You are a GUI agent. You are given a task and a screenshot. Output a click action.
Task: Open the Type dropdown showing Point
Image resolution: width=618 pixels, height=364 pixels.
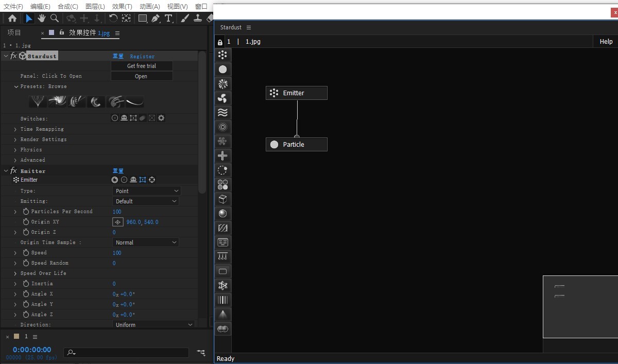click(x=147, y=191)
